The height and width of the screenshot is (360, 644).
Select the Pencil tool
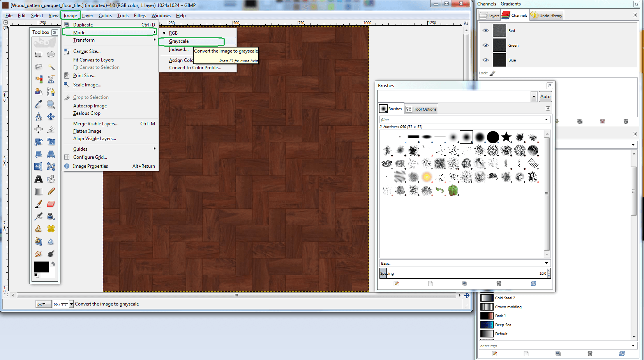coord(51,191)
